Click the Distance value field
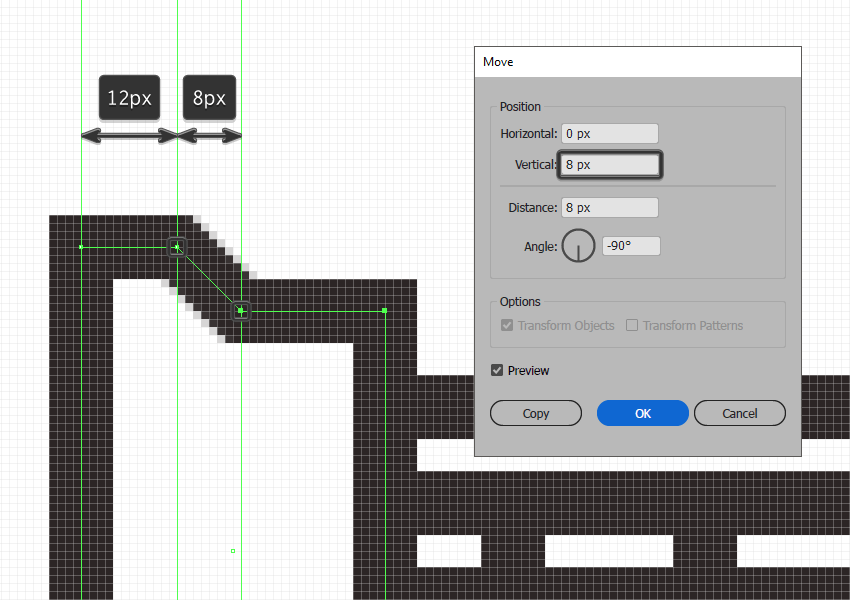The image size is (850, 600). (x=610, y=208)
